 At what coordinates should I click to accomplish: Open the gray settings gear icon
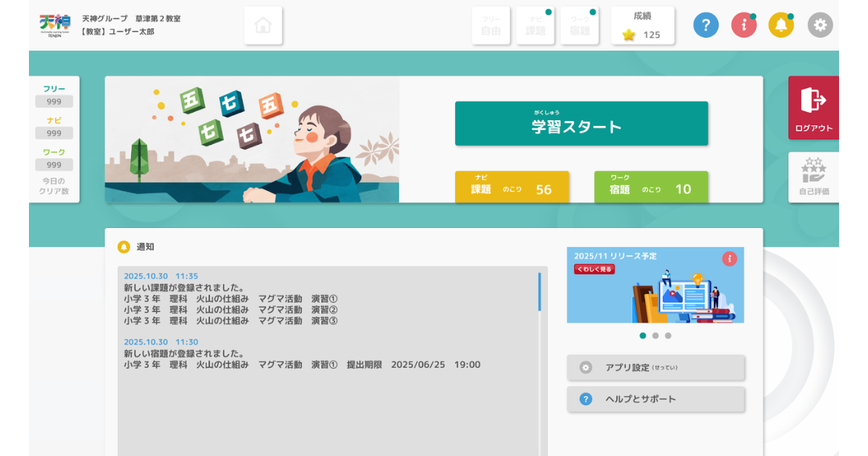[x=820, y=25]
